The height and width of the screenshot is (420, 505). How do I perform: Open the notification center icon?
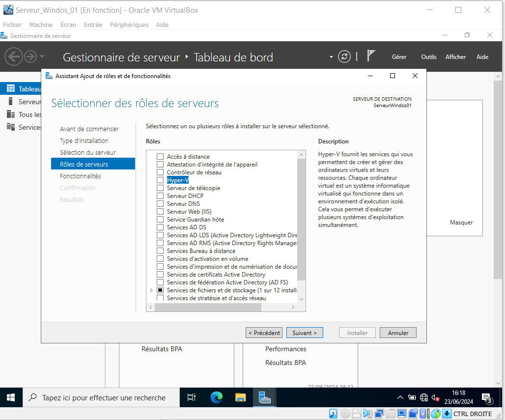click(x=486, y=397)
